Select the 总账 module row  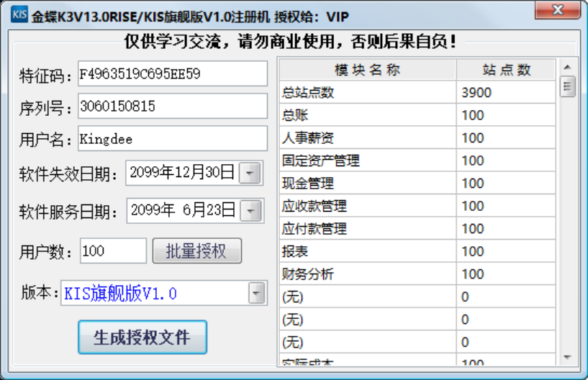(x=417, y=115)
